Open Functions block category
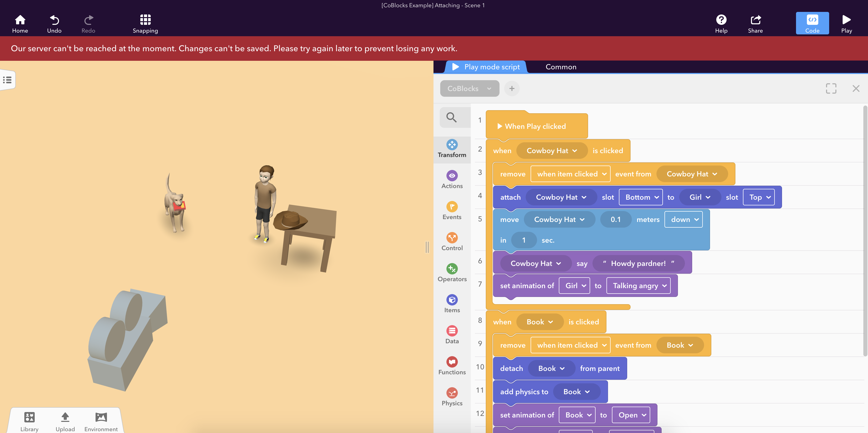The height and width of the screenshot is (433, 868). pyautogui.click(x=452, y=366)
